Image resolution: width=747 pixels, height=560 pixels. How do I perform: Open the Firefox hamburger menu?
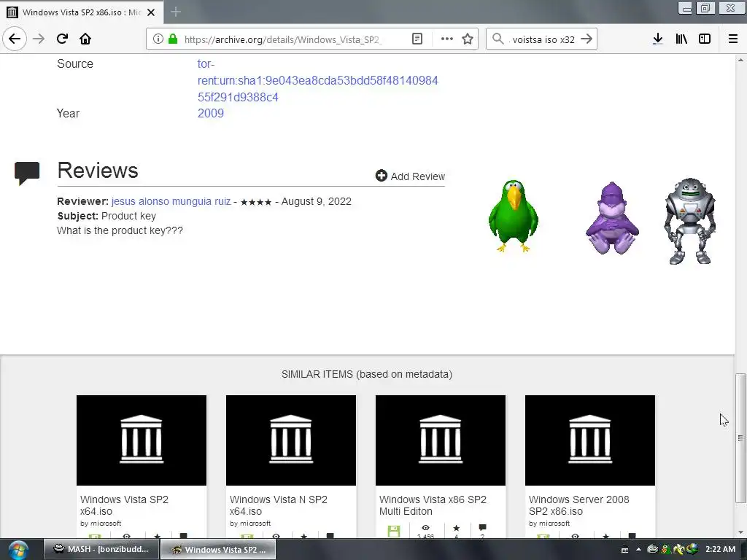(x=733, y=39)
